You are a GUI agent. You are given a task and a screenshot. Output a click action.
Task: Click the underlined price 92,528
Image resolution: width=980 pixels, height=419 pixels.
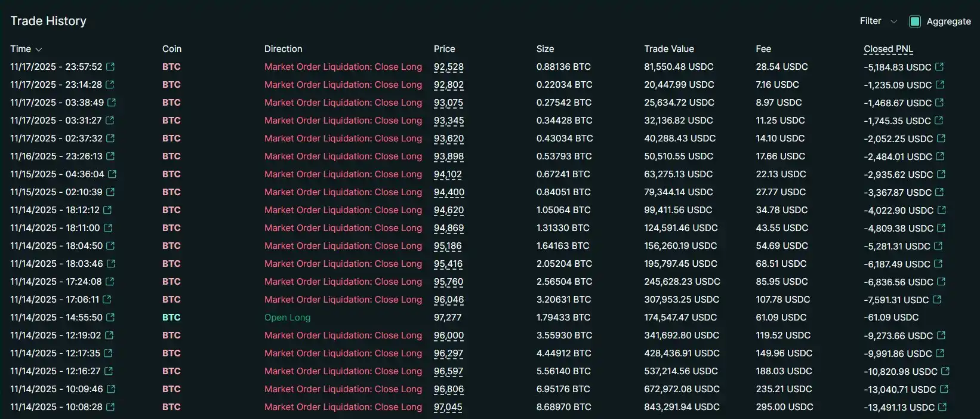tap(449, 67)
